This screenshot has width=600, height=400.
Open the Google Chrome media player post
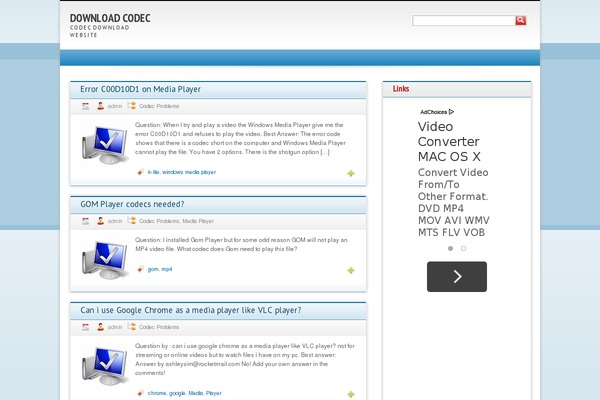(x=191, y=310)
